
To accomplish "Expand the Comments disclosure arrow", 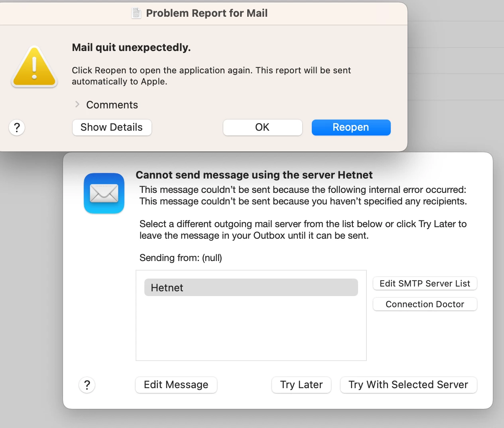I will point(77,104).
